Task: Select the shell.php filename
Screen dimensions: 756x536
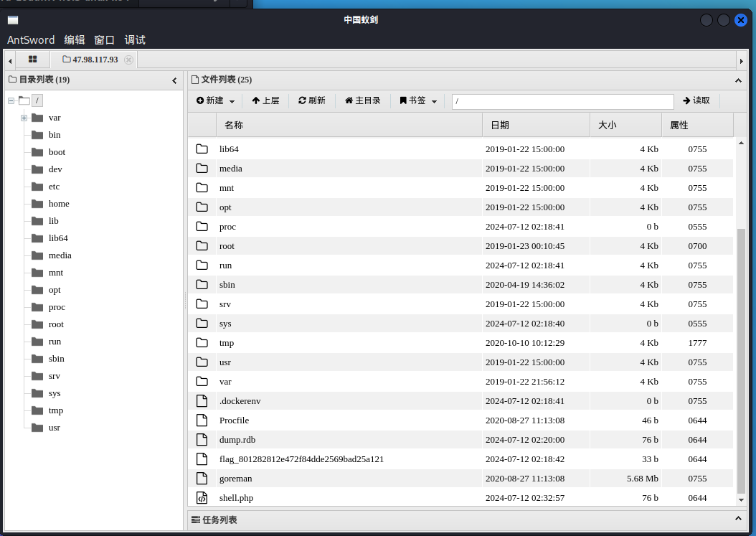Action: pos(236,498)
